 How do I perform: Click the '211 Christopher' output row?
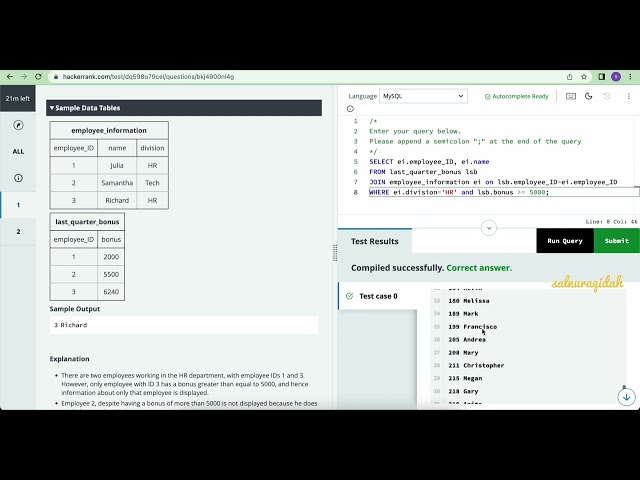coord(476,365)
